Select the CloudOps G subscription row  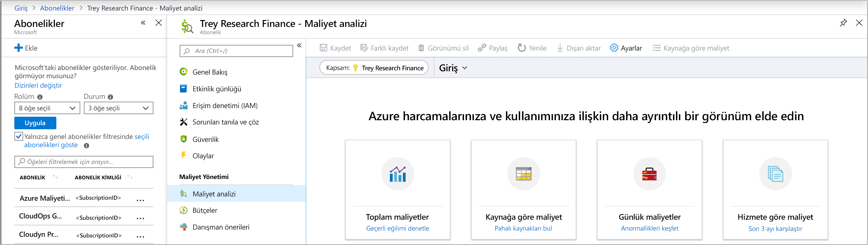(x=84, y=216)
